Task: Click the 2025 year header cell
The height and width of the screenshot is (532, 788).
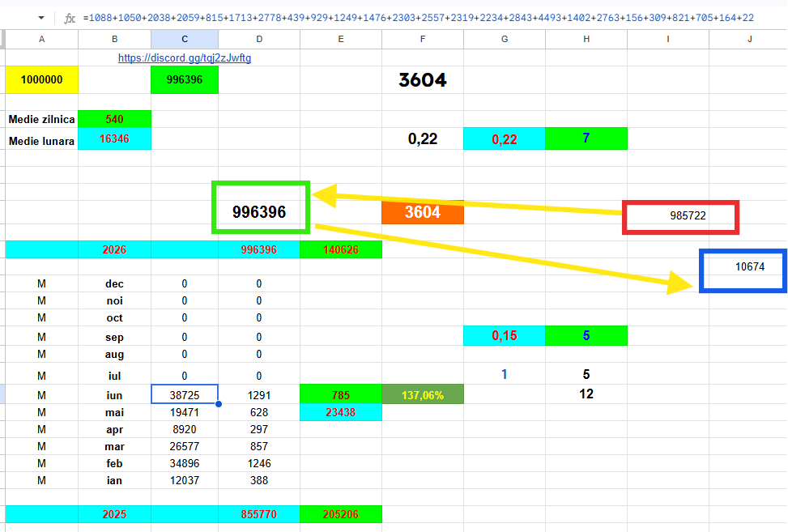Action: [114, 514]
